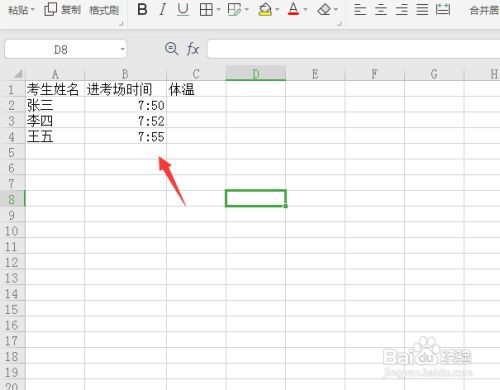Select cell containing 考生姓名
This screenshot has height=390, width=500.
point(55,89)
